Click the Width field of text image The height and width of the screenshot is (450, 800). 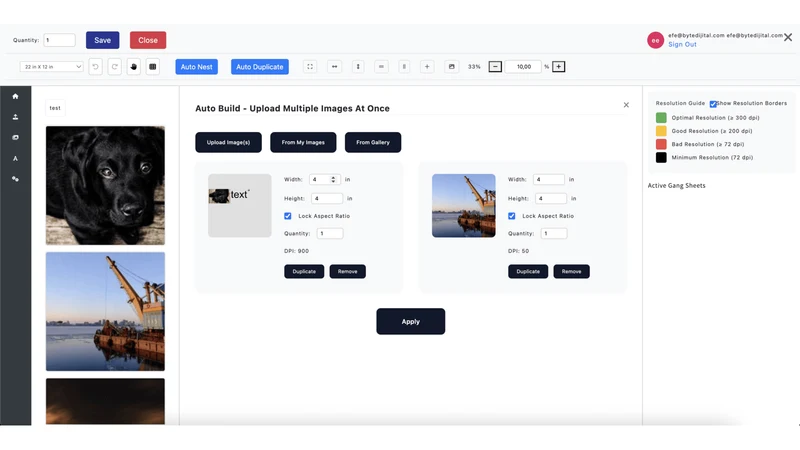click(x=324, y=179)
